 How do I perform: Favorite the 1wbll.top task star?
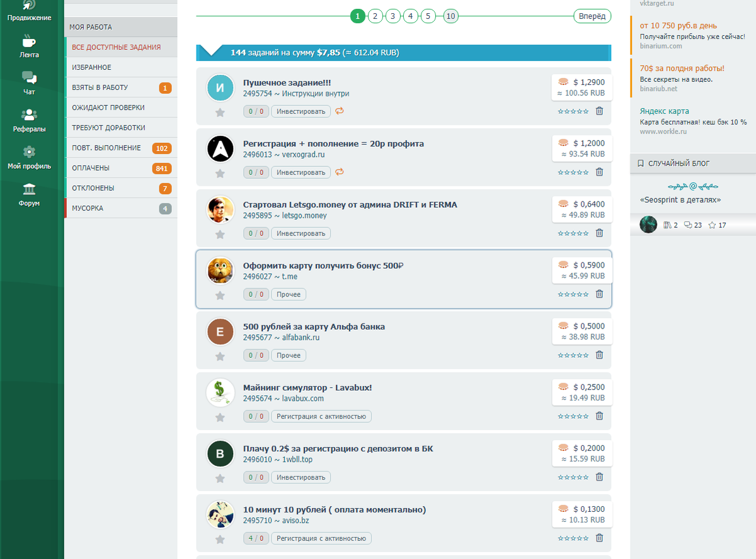(220, 478)
